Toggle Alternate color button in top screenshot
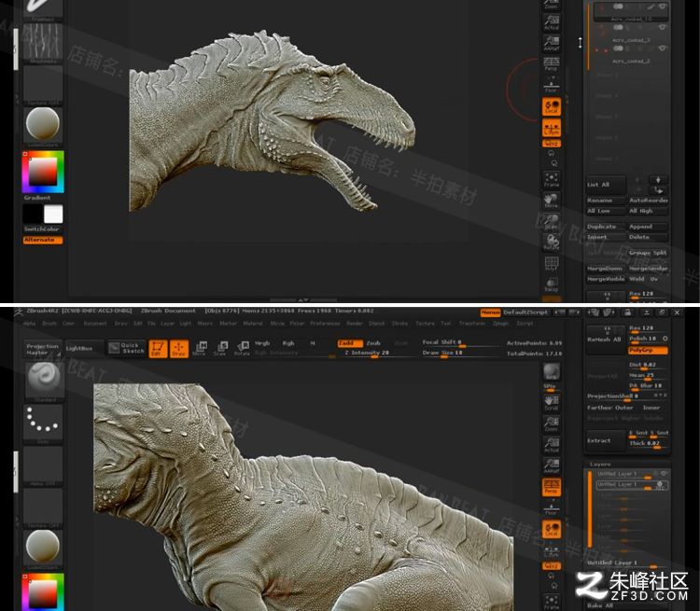The image size is (700, 611). tap(43, 240)
